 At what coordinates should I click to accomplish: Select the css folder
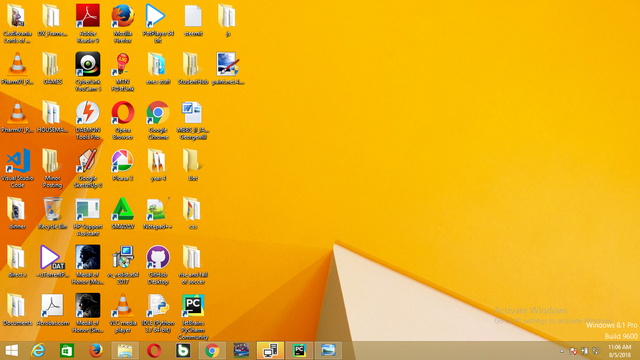click(193, 213)
